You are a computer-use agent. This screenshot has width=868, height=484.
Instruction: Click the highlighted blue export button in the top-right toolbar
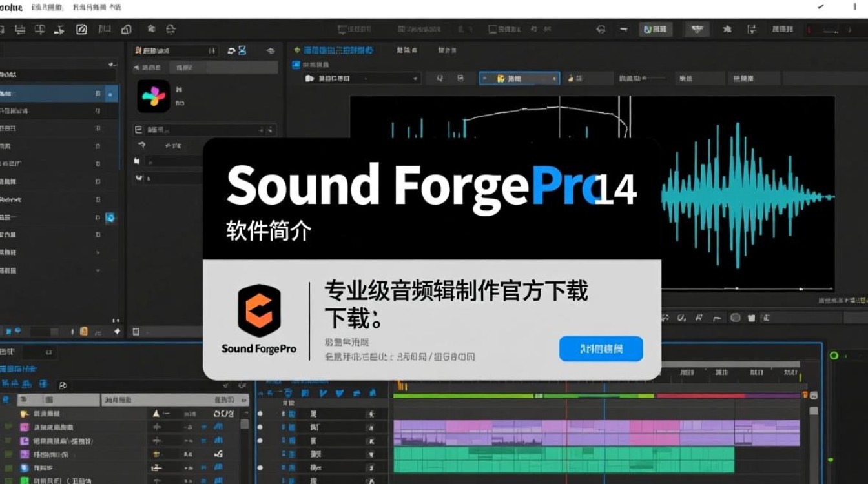pos(656,29)
